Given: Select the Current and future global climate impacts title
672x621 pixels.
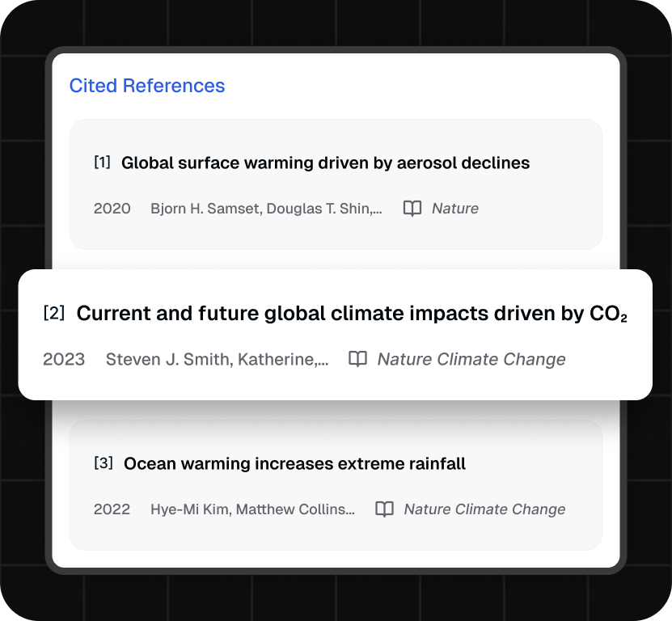Looking at the screenshot, I should (x=352, y=313).
